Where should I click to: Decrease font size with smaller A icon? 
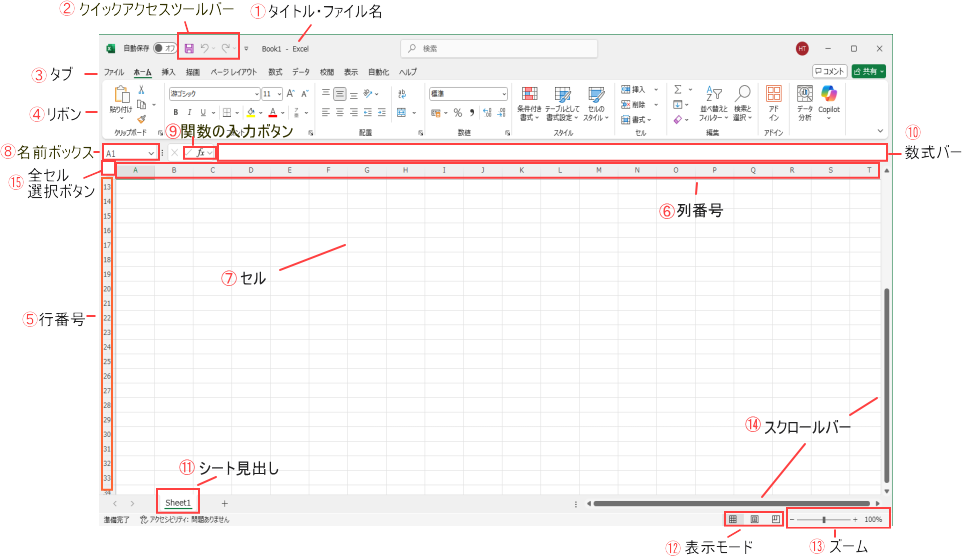[304, 93]
